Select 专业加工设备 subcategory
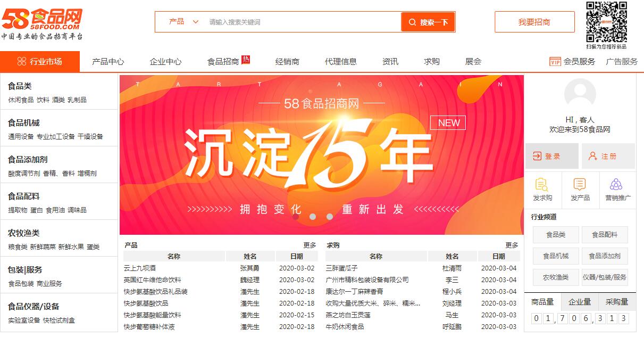This screenshot has height=337, width=644. 56,137
